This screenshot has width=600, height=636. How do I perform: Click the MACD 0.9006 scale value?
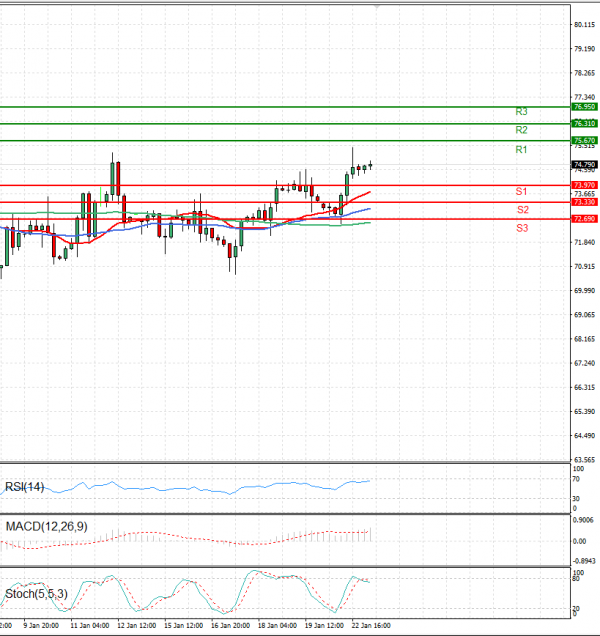coord(583,520)
